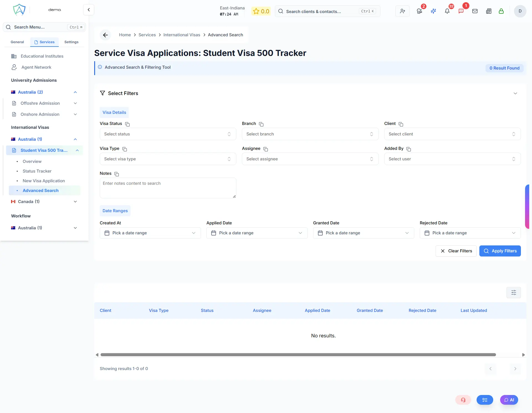532x413 pixels.
Task: Navigate to International Visas via breadcrumb
Action: pos(181,35)
